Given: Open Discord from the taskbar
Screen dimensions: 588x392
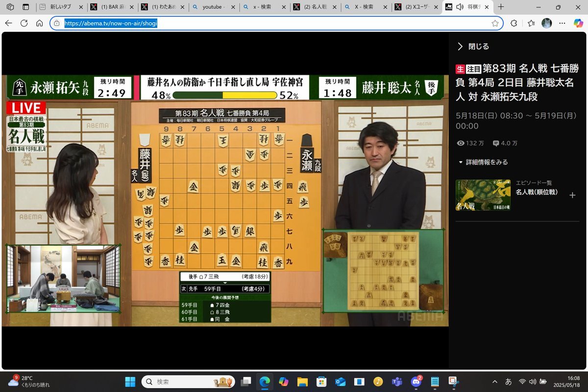Looking at the screenshot, I should (x=416, y=381).
